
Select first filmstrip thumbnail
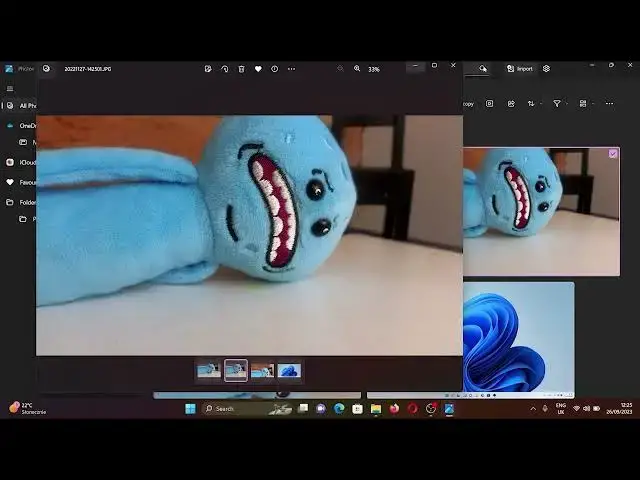coord(209,371)
